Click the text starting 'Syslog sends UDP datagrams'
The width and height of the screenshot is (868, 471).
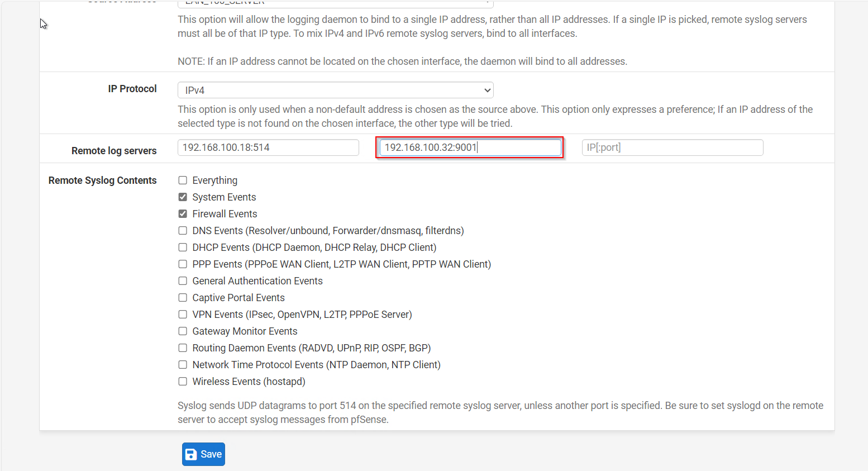click(x=500, y=412)
